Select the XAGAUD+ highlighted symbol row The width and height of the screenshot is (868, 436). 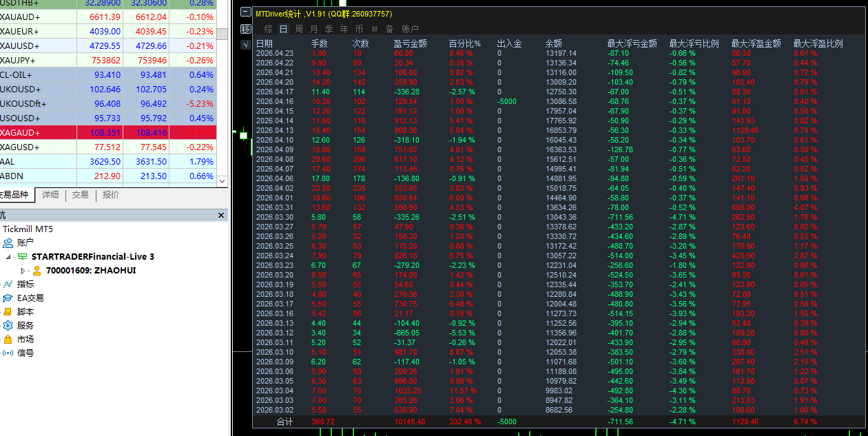coord(108,132)
